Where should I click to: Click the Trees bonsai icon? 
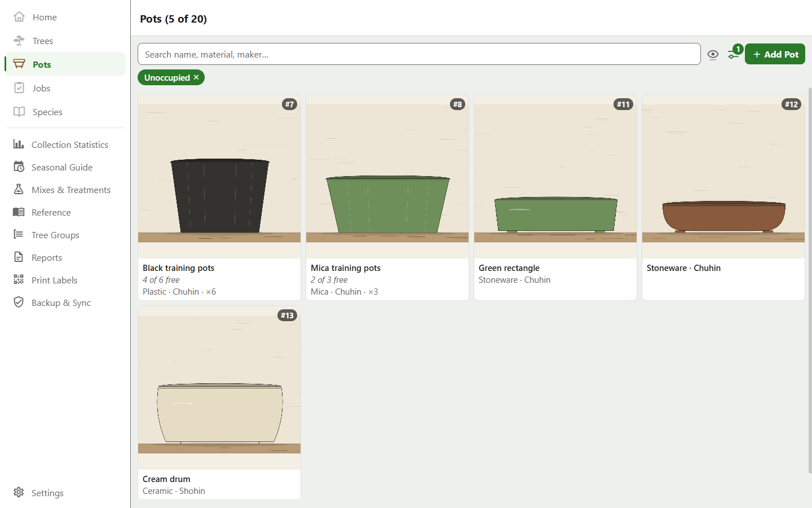(19, 41)
